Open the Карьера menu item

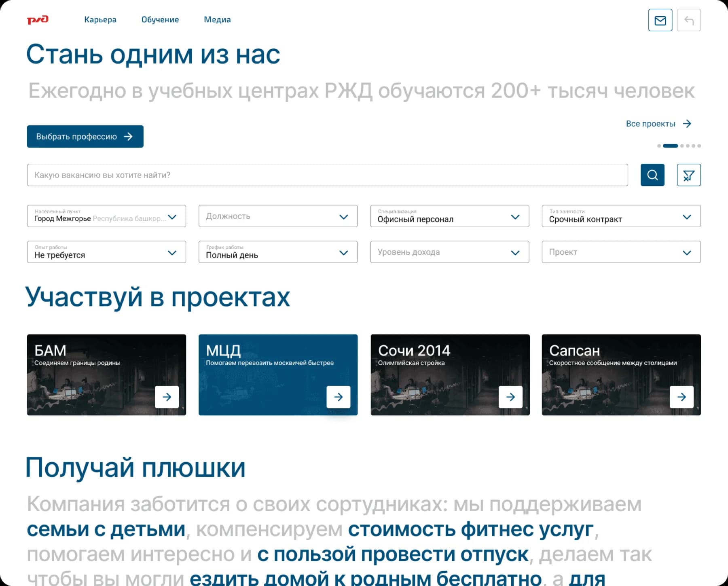(100, 20)
